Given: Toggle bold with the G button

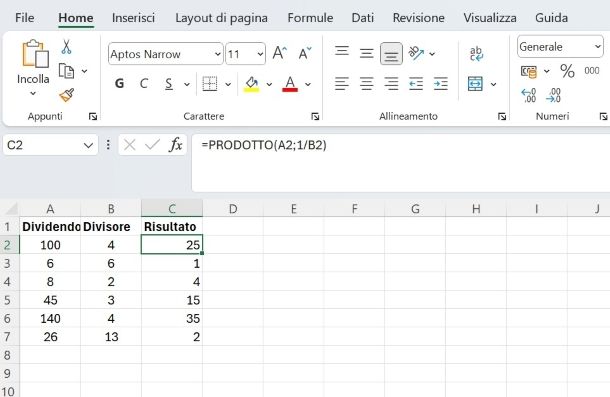Looking at the screenshot, I should click(119, 83).
